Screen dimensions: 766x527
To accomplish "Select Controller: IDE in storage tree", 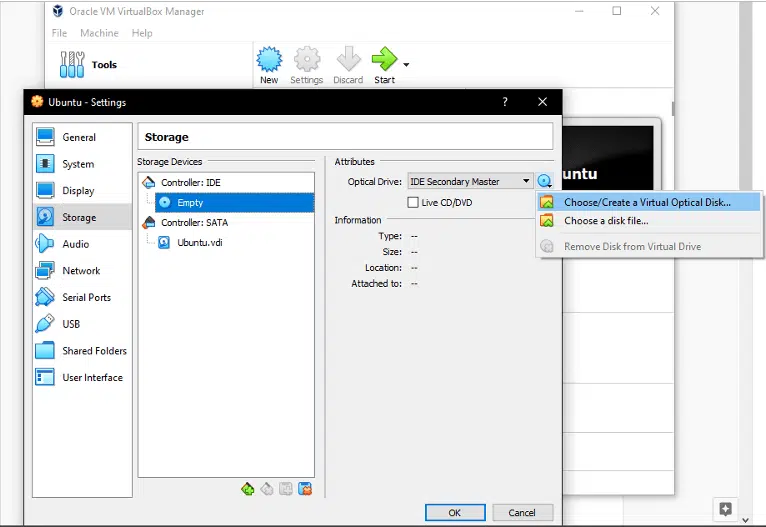I will 191,182.
